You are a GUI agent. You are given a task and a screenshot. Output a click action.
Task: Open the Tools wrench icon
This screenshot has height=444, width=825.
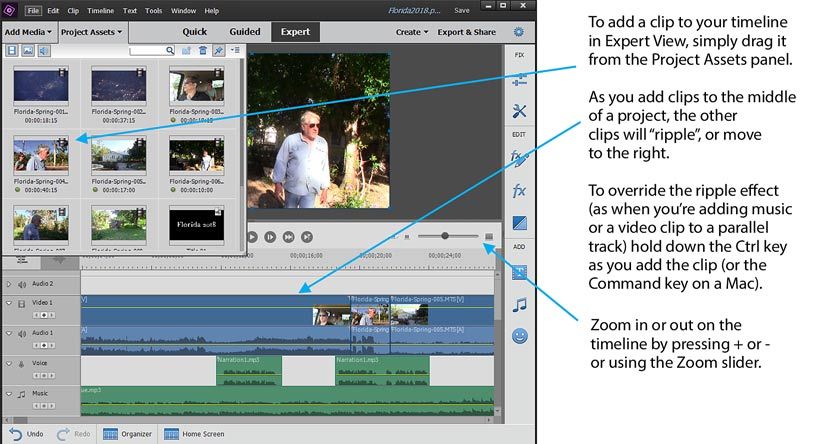(x=519, y=110)
